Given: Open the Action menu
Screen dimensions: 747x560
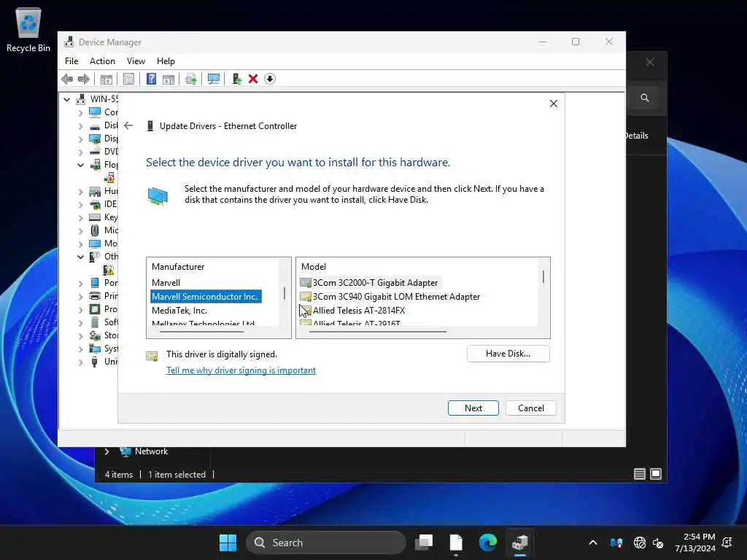Looking at the screenshot, I should point(102,61).
